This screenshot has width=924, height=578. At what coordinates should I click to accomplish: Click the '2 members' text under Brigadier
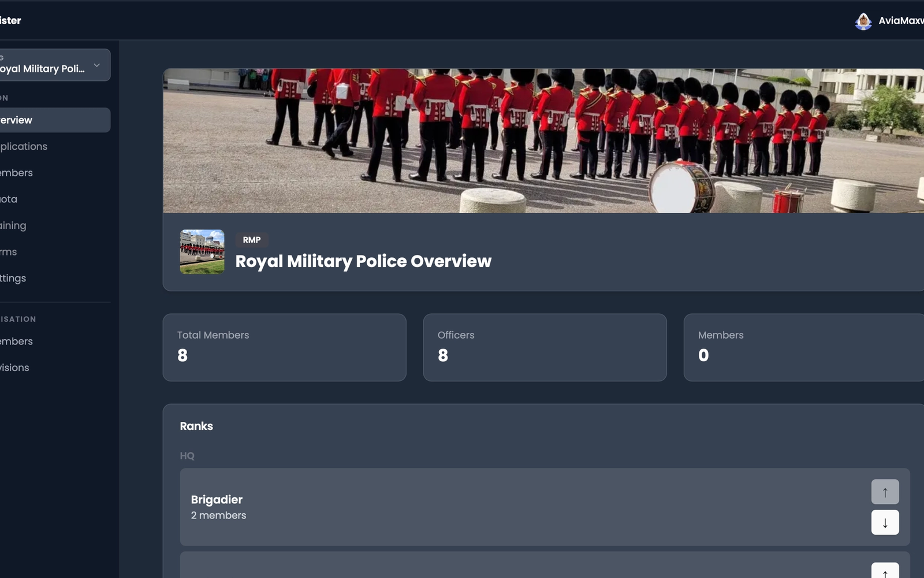coord(218,516)
